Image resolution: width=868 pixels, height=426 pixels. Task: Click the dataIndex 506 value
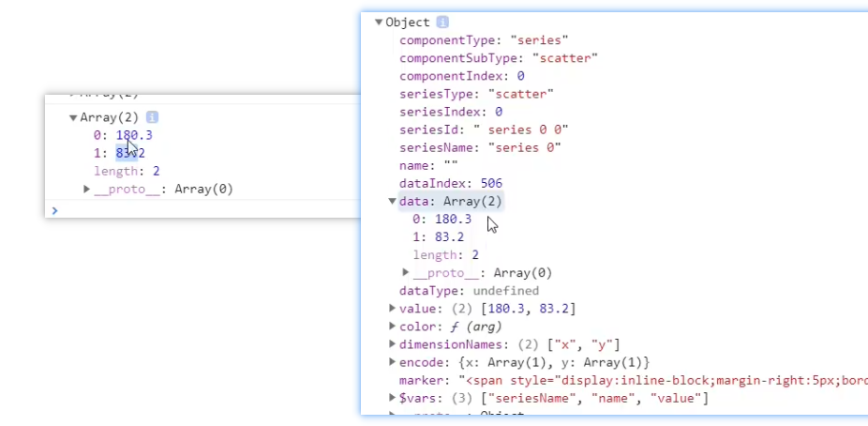490,184
